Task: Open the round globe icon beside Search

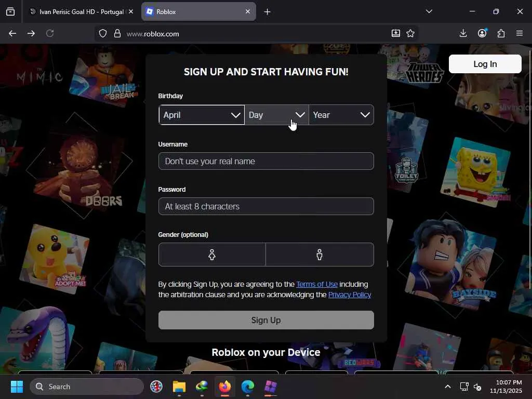Action: [156, 387]
